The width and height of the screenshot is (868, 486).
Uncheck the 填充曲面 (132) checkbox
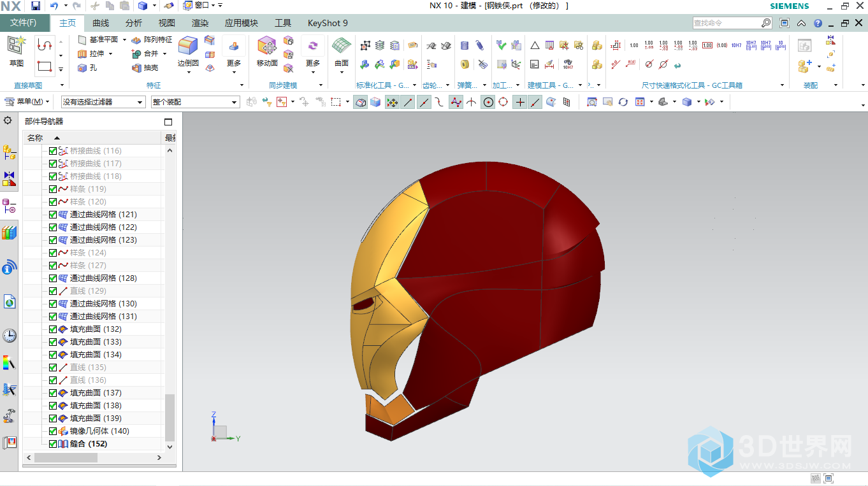pyautogui.click(x=53, y=329)
